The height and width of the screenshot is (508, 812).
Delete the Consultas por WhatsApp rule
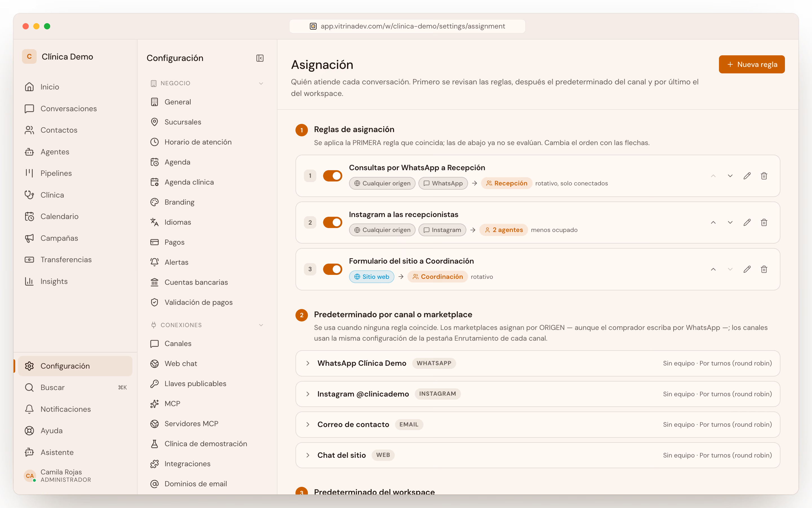pyautogui.click(x=764, y=176)
